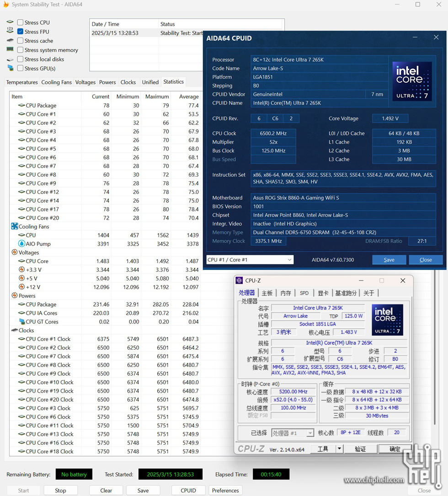Click the Maximum column header

coord(157,97)
